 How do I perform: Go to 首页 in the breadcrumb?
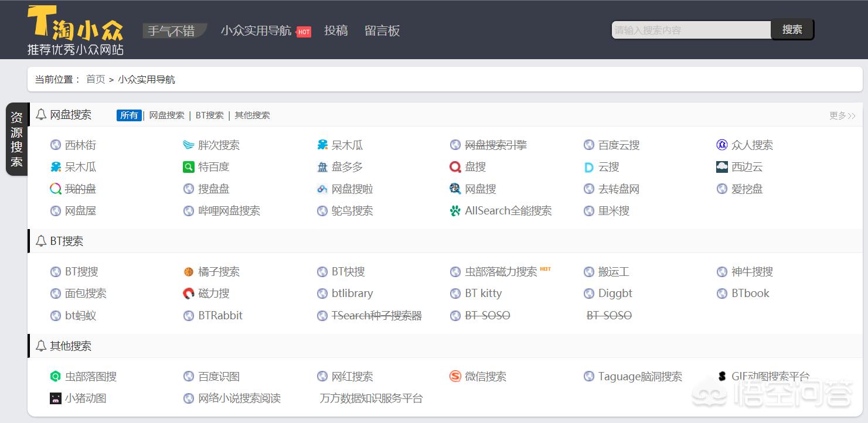[x=96, y=79]
